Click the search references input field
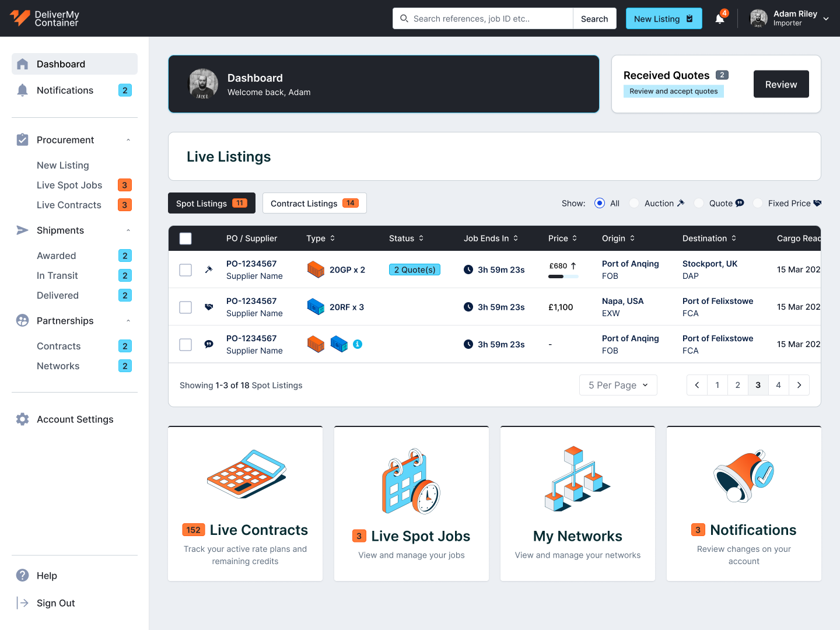 483,19
